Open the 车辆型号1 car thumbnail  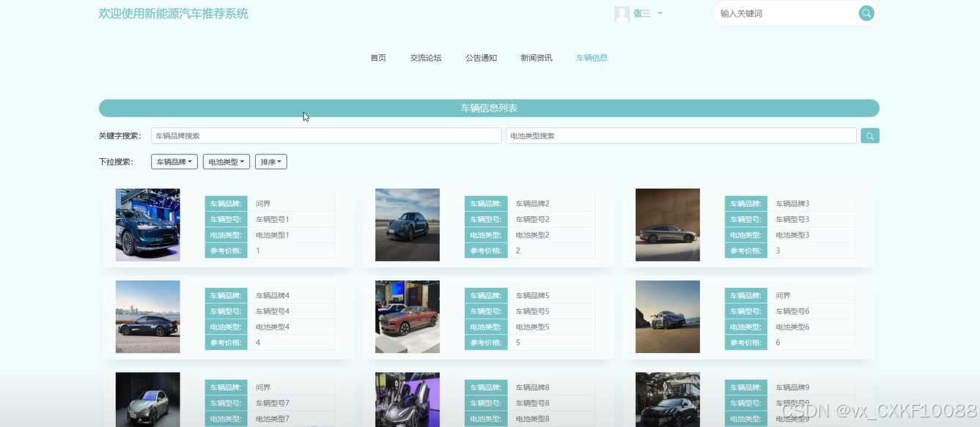(147, 225)
